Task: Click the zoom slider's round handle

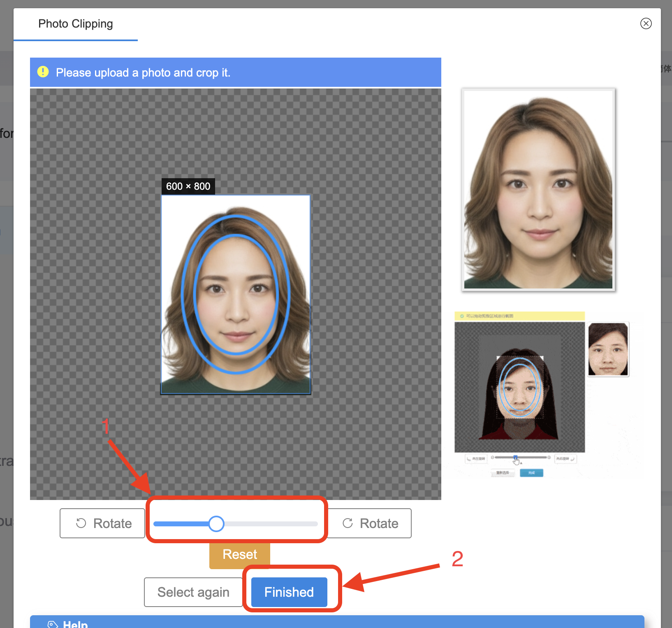Action: [216, 524]
